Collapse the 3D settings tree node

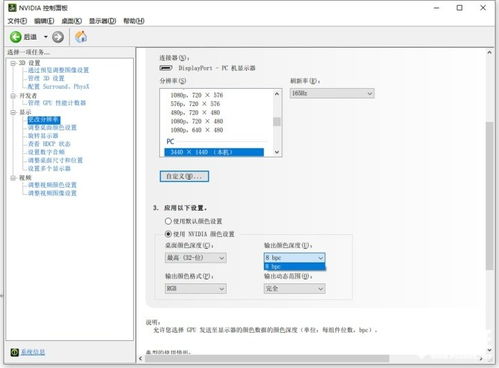click(13, 63)
